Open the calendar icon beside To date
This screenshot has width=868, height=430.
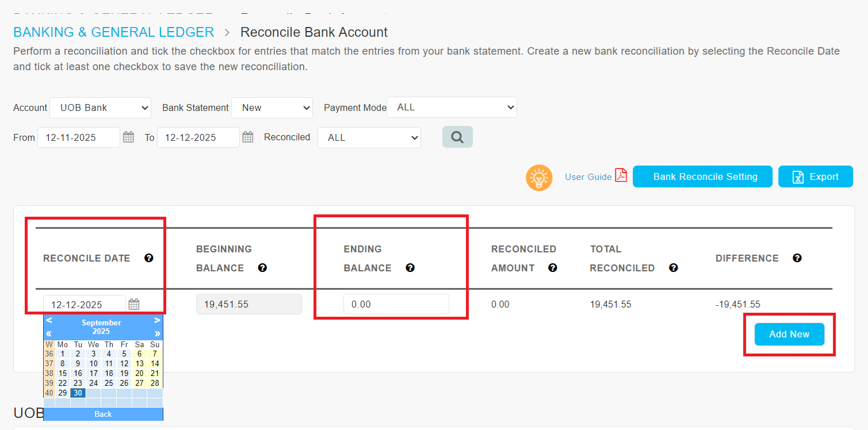coord(247,137)
